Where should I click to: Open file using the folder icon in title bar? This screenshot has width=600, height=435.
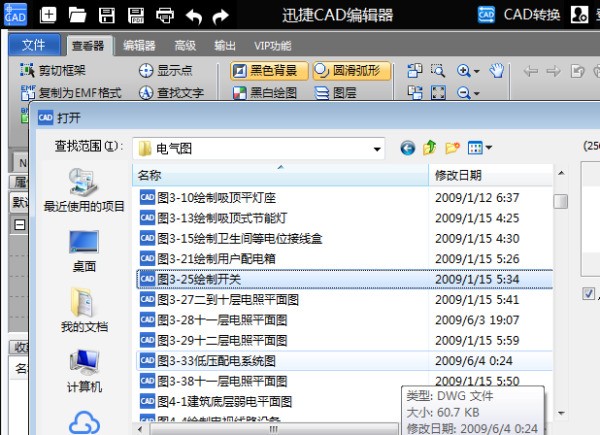[x=77, y=15]
